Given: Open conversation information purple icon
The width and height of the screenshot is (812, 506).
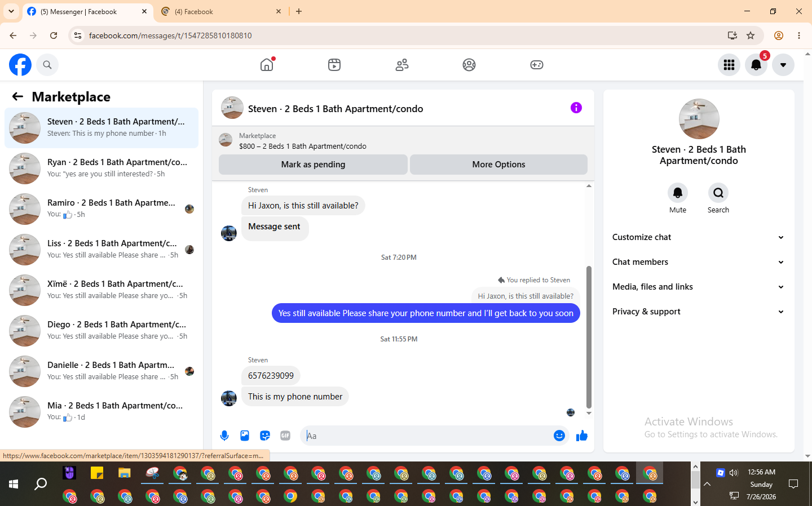Looking at the screenshot, I should pos(576,108).
